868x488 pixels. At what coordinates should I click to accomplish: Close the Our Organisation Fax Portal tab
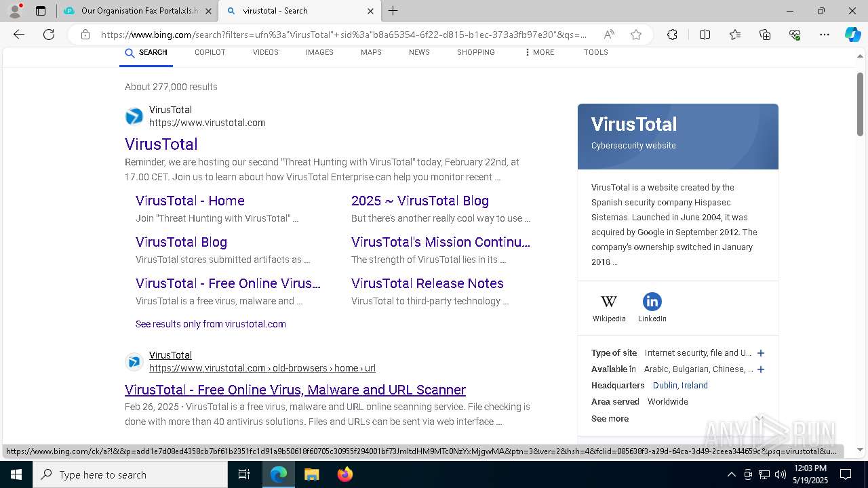tap(208, 11)
